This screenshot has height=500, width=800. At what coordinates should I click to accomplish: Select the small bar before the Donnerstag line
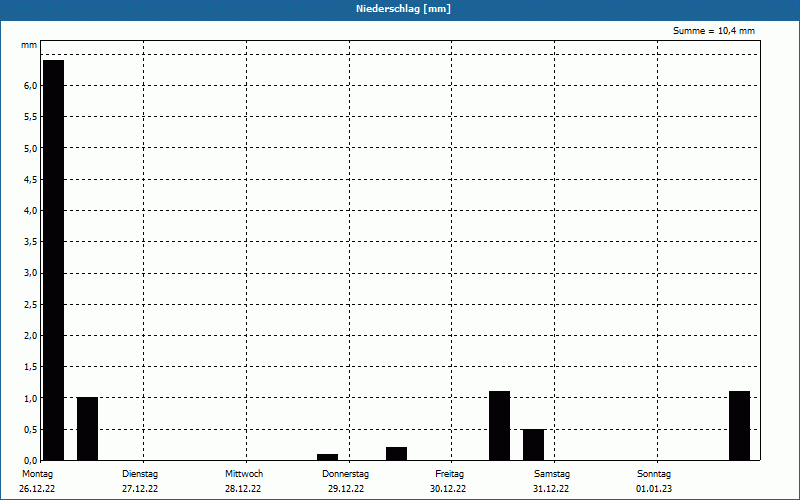click(x=328, y=457)
